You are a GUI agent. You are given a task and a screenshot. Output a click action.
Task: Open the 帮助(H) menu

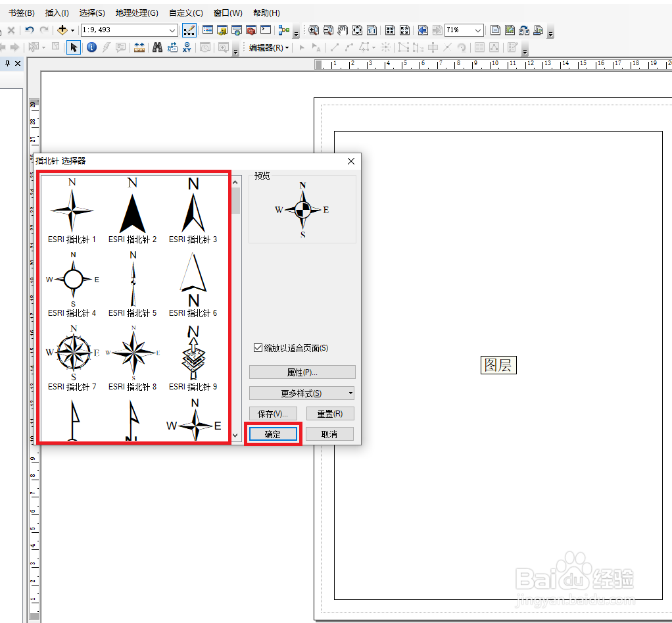266,13
